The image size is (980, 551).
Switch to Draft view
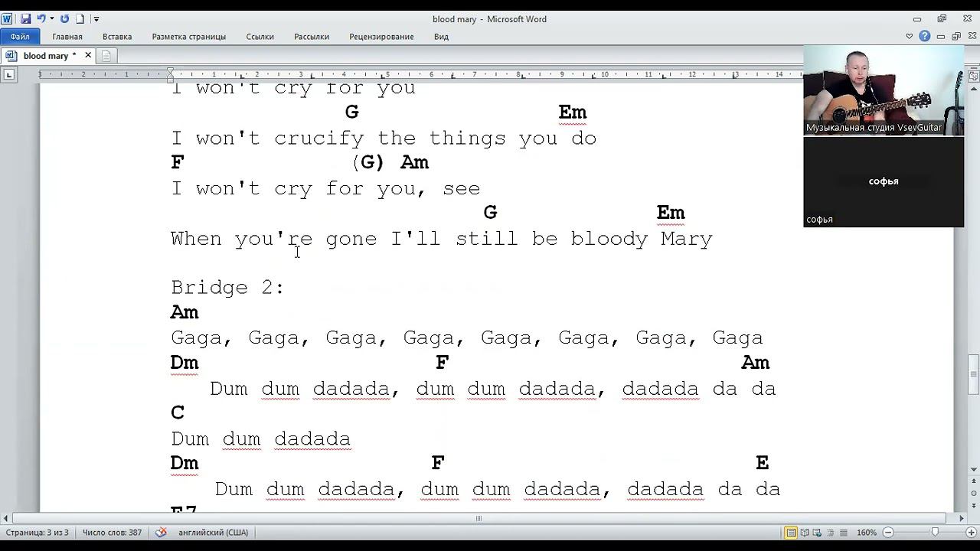(844, 532)
